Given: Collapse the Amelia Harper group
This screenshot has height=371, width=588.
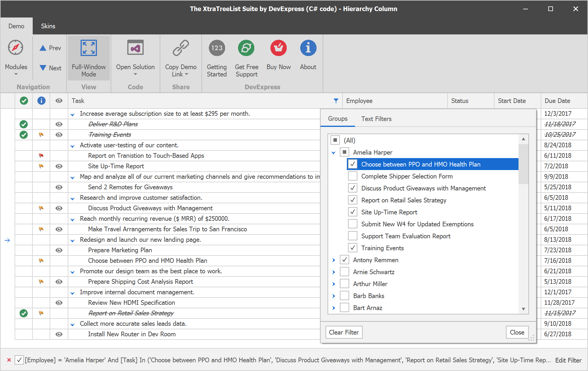Looking at the screenshot, I should [334, 153].
